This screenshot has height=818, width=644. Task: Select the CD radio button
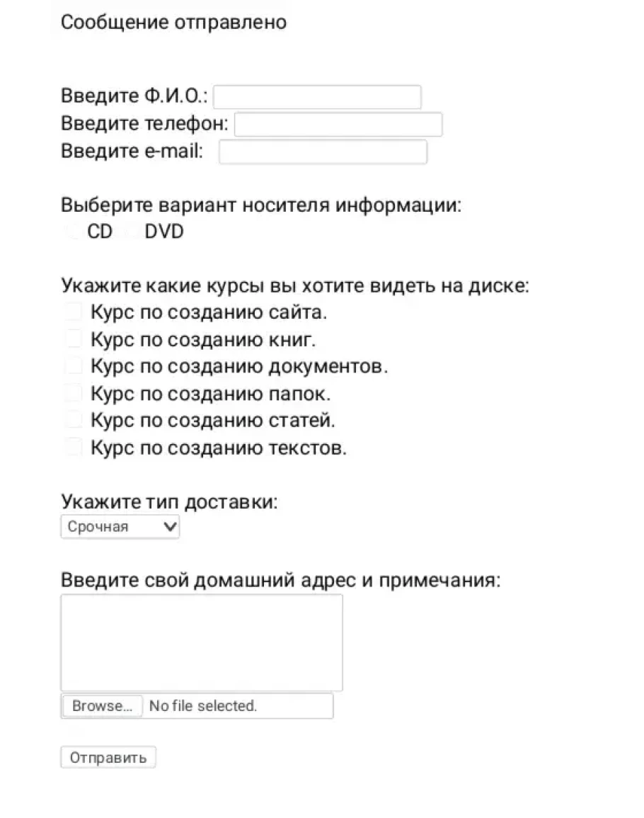tap(73, 232)
